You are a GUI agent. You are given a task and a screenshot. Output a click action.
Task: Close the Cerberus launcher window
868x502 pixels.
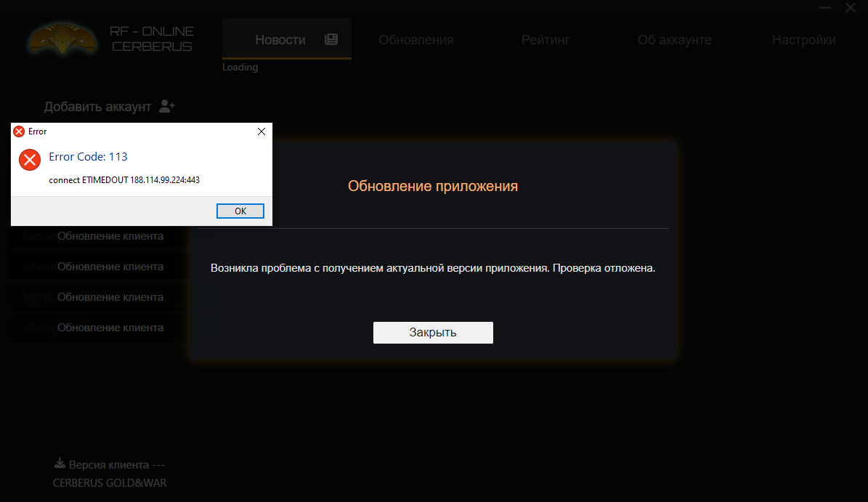click(x=851, y=8)
